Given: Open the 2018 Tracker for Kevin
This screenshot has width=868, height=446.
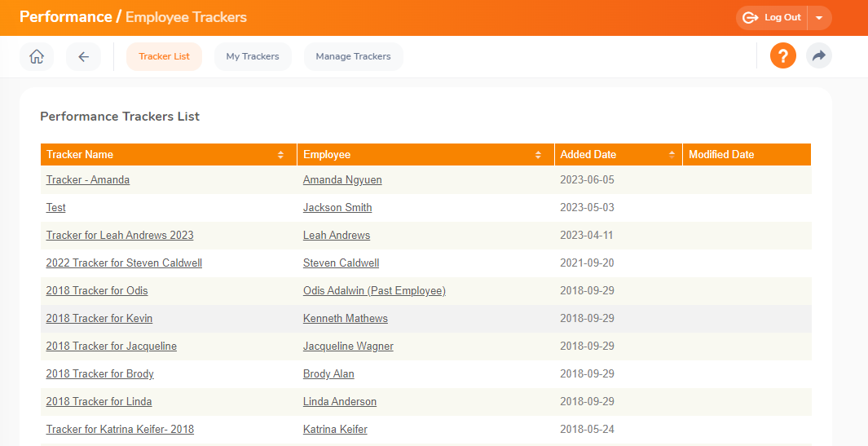Looking at the screenshot, I should [99, 318].
